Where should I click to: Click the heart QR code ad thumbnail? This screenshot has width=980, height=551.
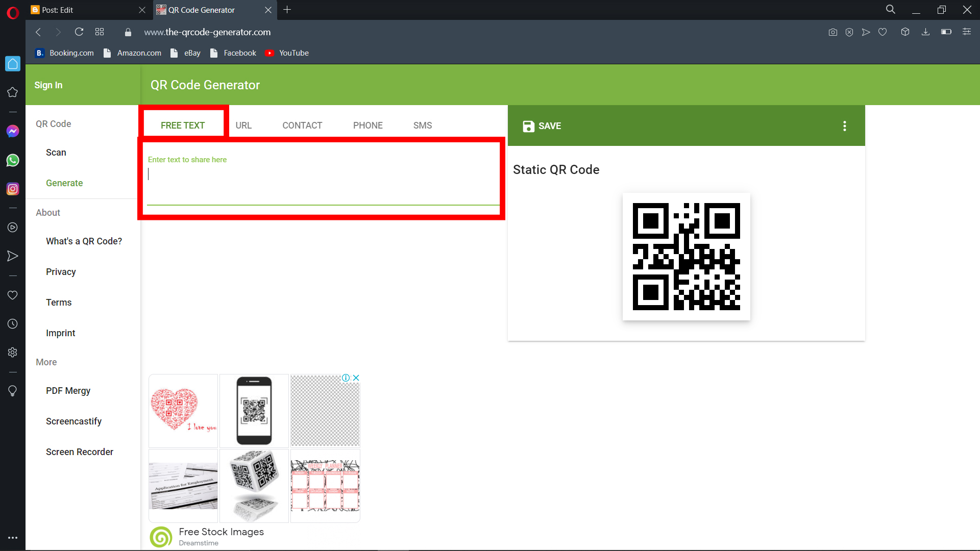click(183, 410)
